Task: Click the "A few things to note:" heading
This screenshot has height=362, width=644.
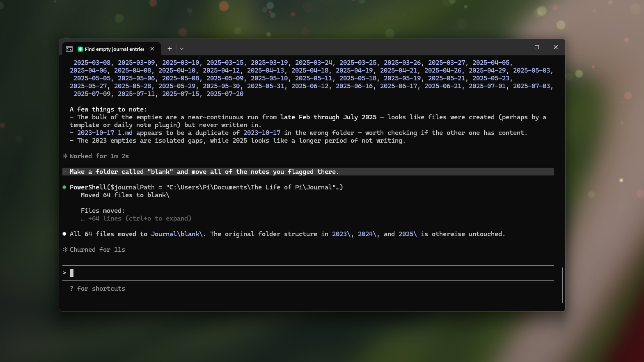Action: coord(108,109)
